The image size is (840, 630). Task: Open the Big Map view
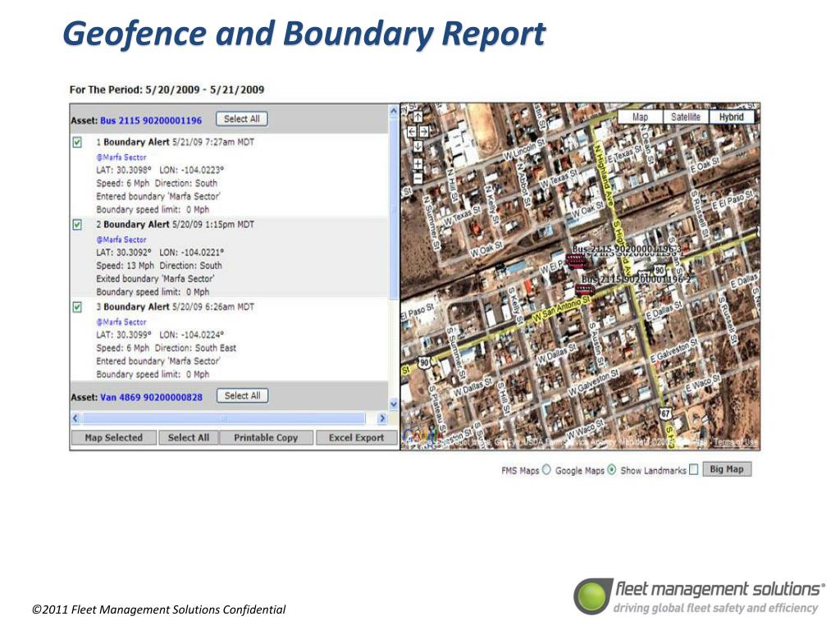(x=727, y=469)
